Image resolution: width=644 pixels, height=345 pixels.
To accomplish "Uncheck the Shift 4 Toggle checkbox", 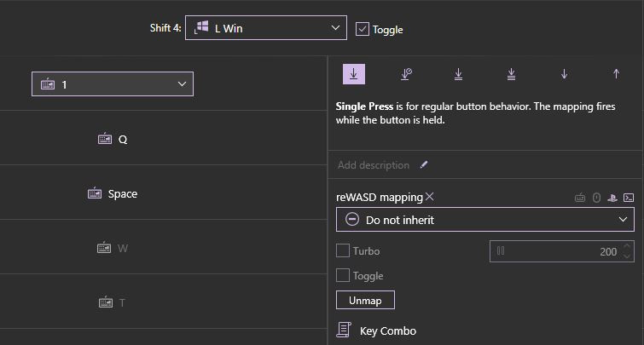I will [x=363, y=29].
